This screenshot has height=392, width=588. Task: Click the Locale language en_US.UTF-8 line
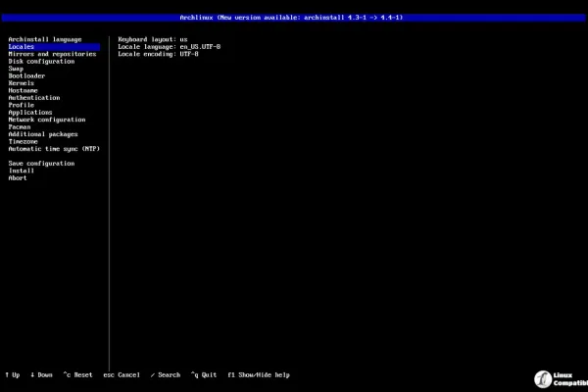pyautogui.click(x=170, y=46)
